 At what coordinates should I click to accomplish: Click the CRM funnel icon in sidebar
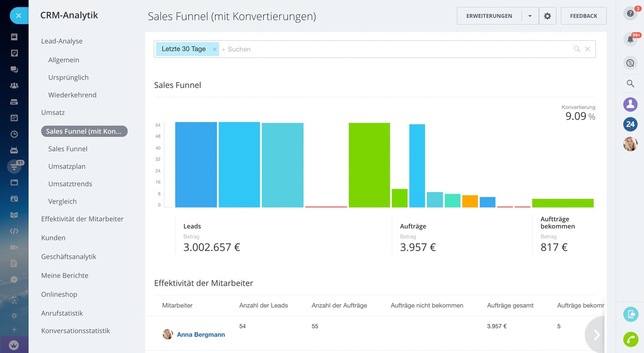coord(14,167)
